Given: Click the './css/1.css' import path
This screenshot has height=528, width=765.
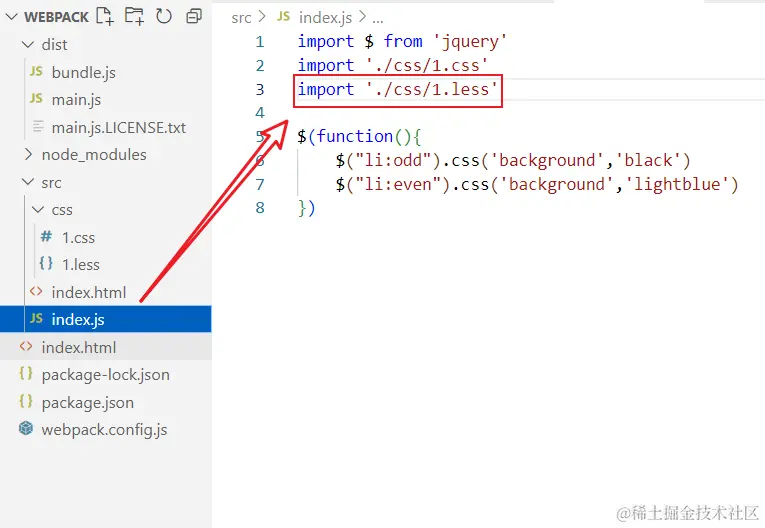Looking at the screenshot, I should point(427,65).
